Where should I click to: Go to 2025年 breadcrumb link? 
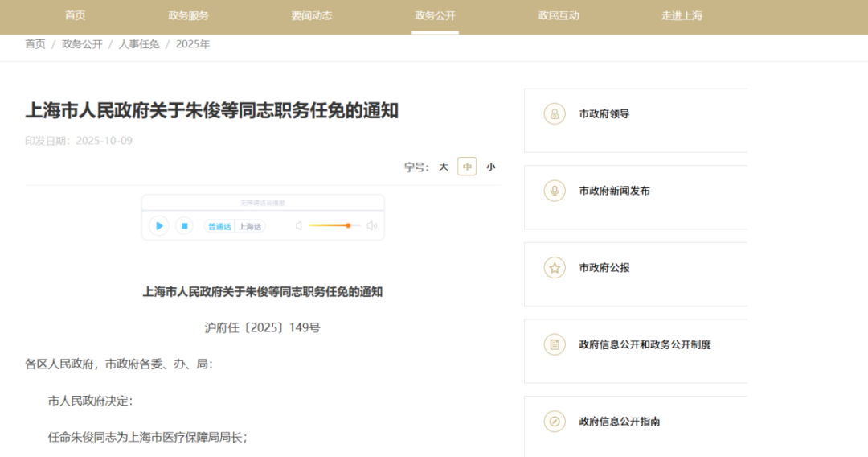point(193,44)
